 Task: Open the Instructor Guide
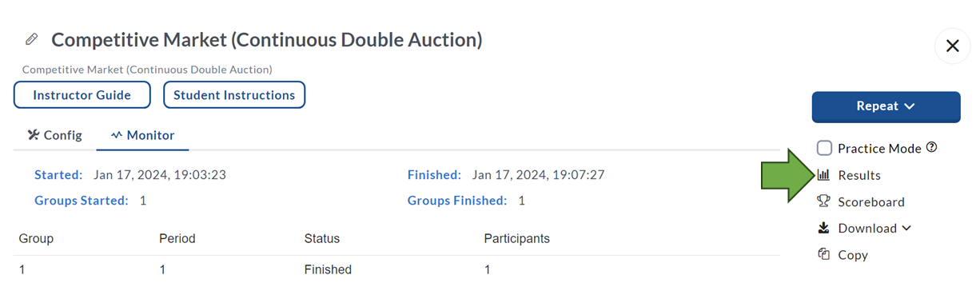(x=82, y=95)
